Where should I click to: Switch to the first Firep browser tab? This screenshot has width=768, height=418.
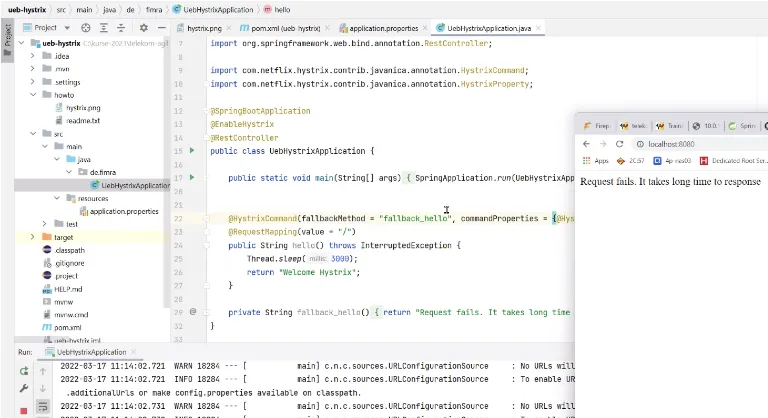(x=597, y=126)
